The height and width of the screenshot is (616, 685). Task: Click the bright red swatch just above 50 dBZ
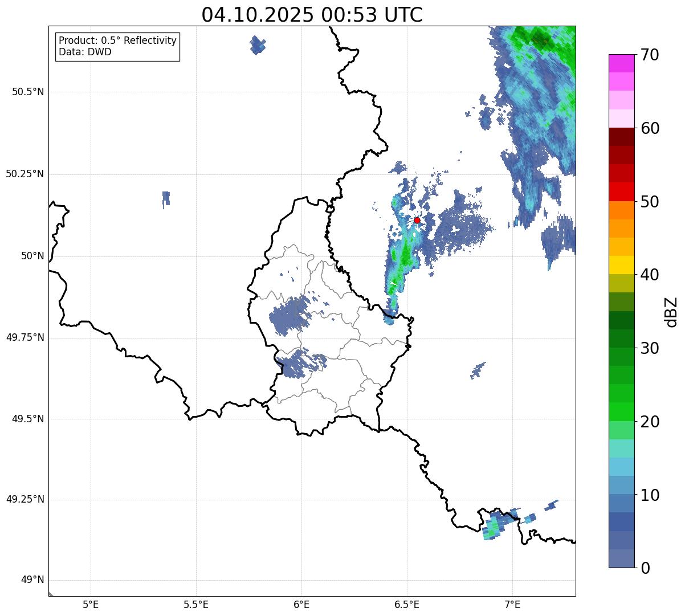(x=622, y=191)
